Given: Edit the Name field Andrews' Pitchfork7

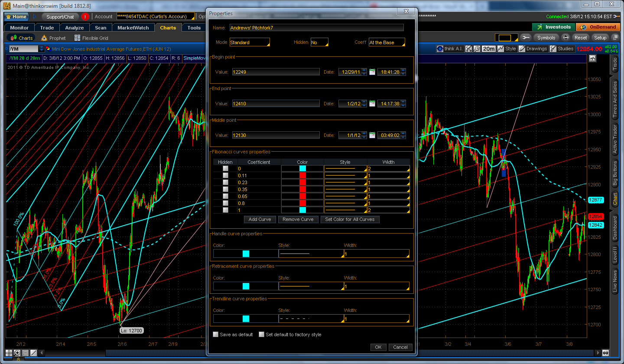Looking at the screenshot, I should coord(317,28).
